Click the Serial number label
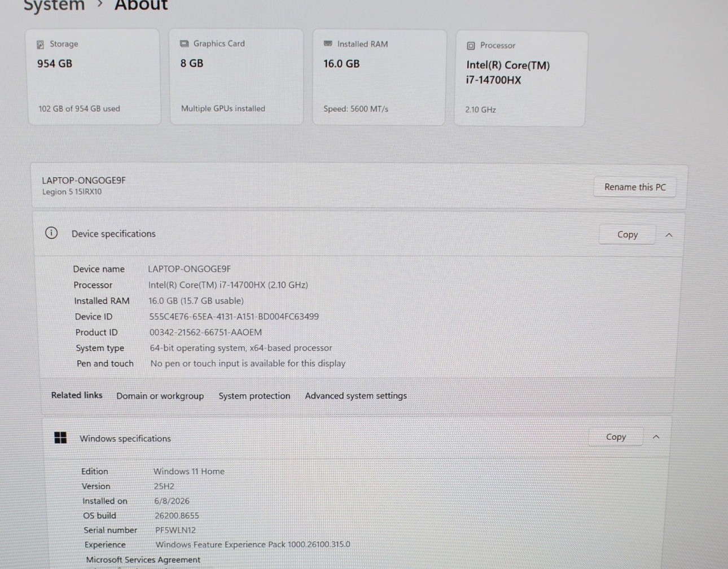728x569 pixels. [110, 530]
